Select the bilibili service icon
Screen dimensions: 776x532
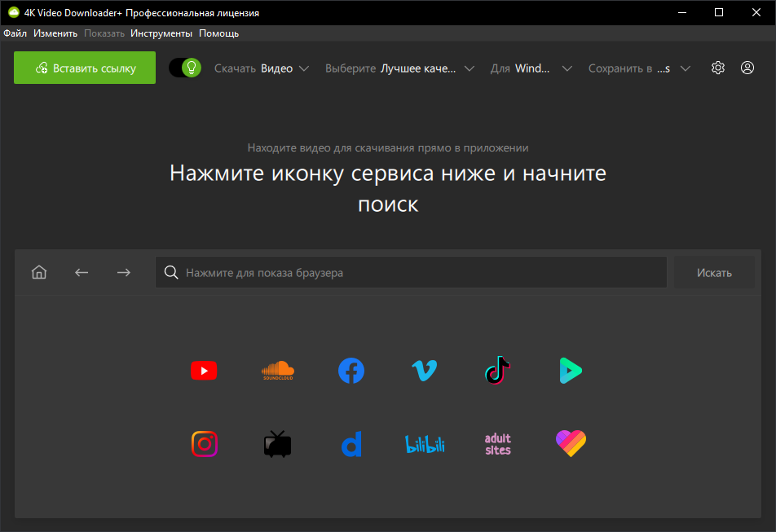pyautogui.click(x=425, y=444)
